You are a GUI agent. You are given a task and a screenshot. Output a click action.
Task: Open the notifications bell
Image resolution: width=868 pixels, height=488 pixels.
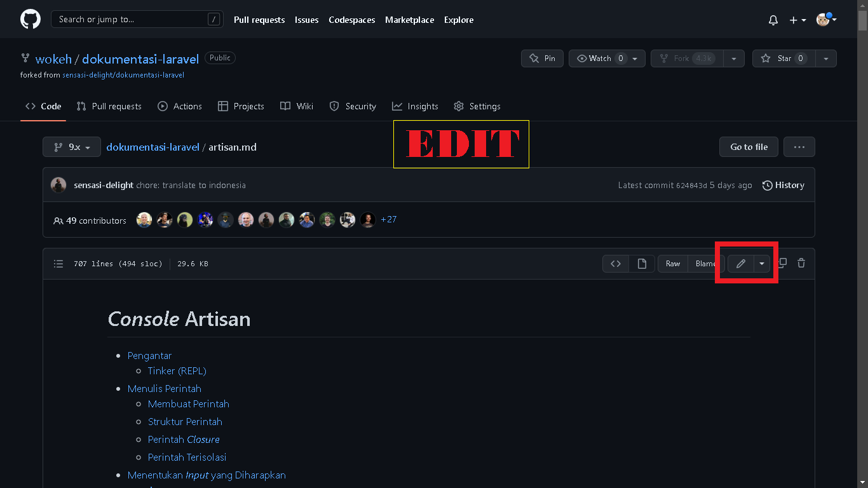(773, 20)
